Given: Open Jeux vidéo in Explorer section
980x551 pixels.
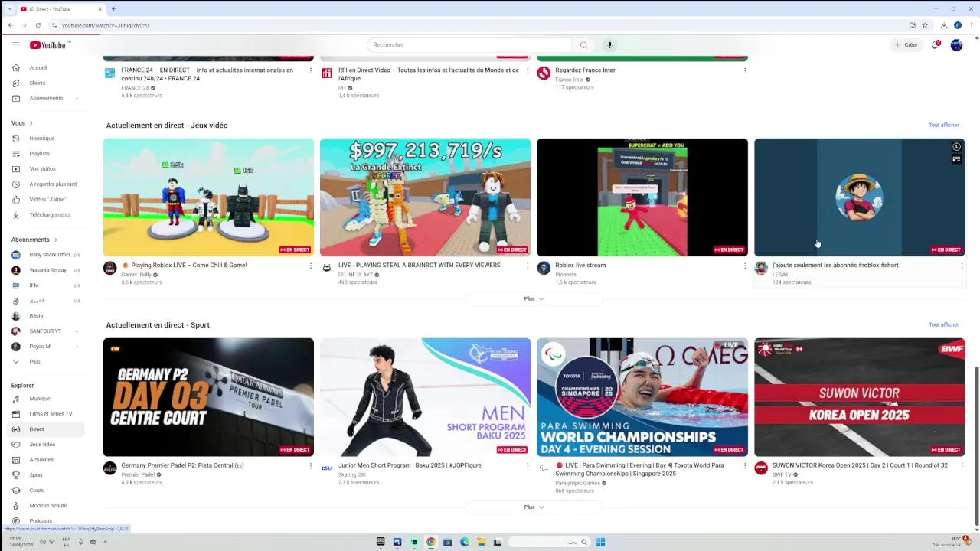Looking at the screenshot, I should (x=44, y=445).
